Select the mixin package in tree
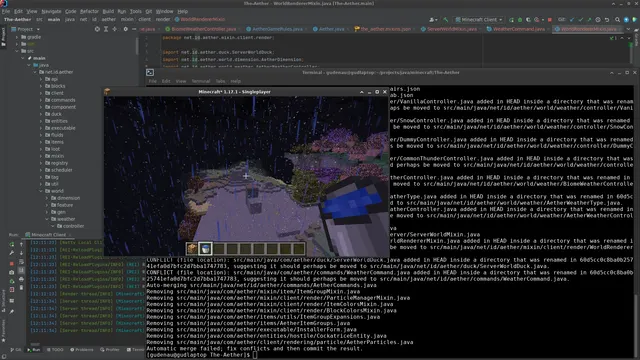Screen dimensions: 640x360 tap(57, 156)
